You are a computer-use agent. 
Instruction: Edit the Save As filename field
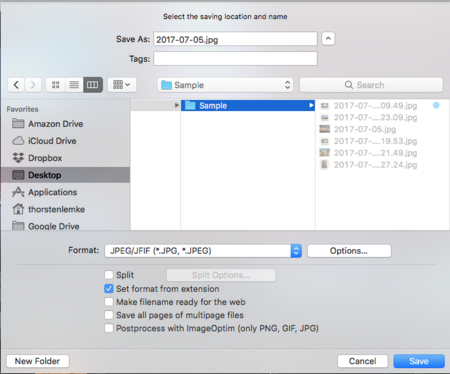(x=235, y=39)
